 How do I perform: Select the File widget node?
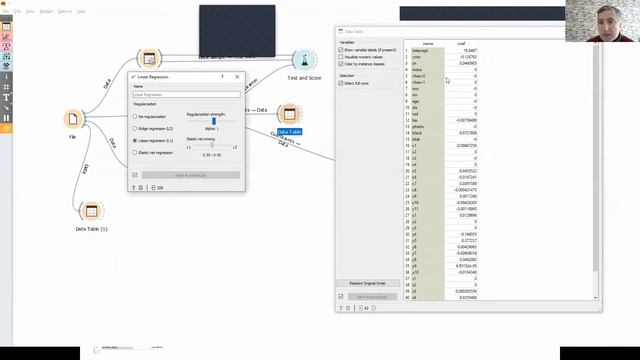73,119
